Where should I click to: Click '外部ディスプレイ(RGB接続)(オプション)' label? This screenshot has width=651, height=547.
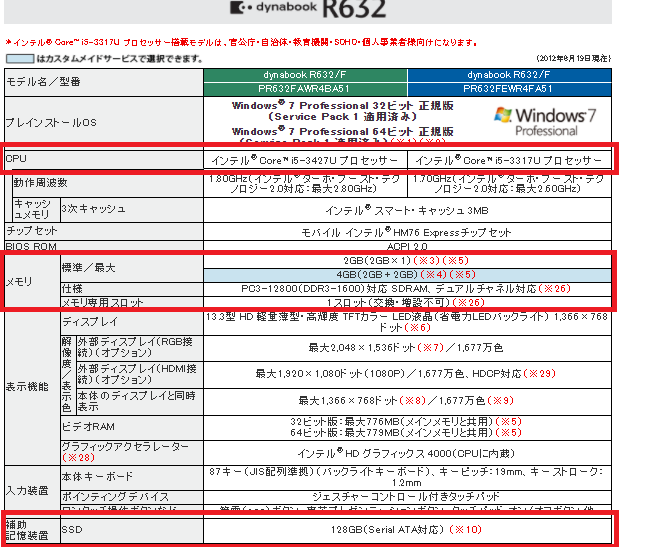point(135,347)
